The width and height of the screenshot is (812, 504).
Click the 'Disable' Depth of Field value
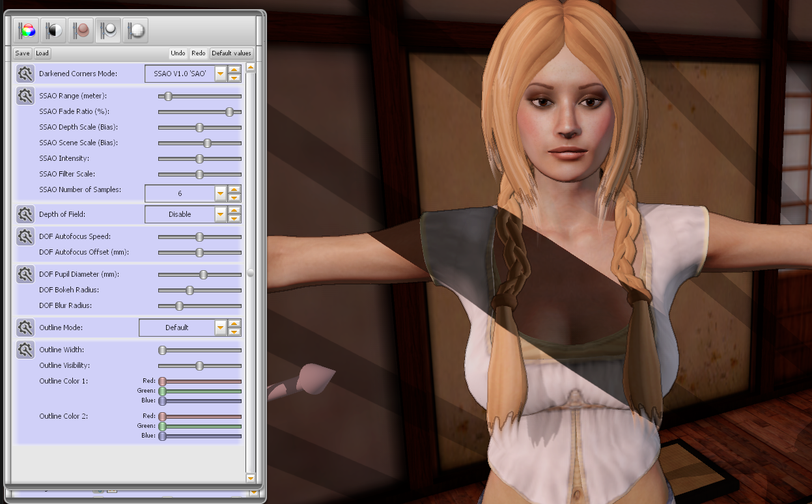coord(180,214)
